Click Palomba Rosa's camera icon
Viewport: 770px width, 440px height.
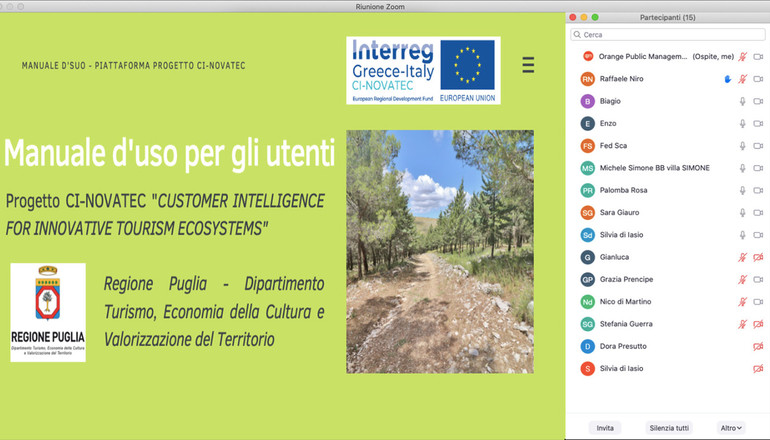point(758,190)
